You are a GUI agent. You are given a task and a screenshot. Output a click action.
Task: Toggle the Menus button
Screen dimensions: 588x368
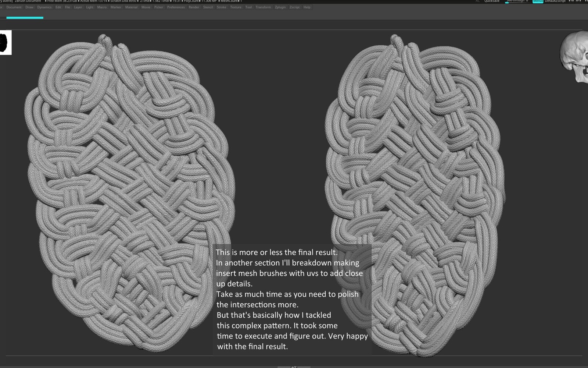tap(538, 1)
